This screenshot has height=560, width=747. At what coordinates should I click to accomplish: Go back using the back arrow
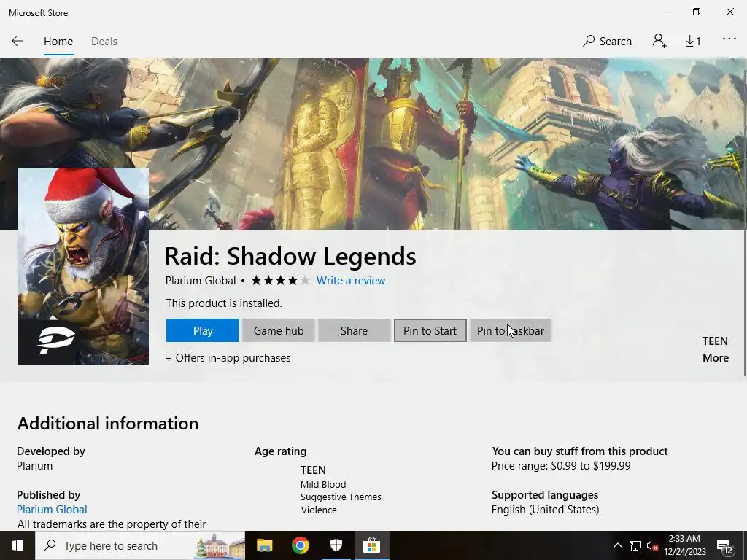[18, 42]
